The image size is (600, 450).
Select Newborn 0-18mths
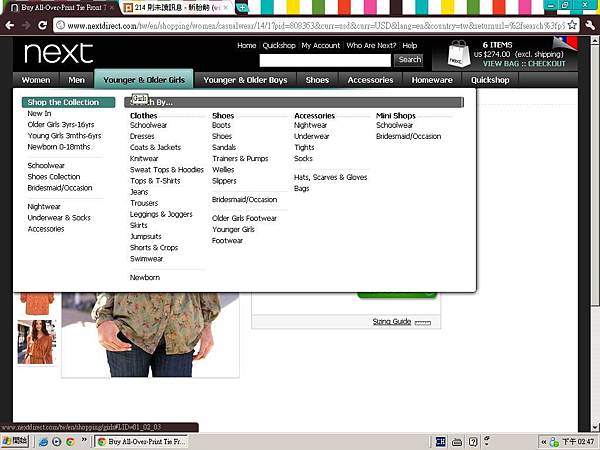coord(59,147)
